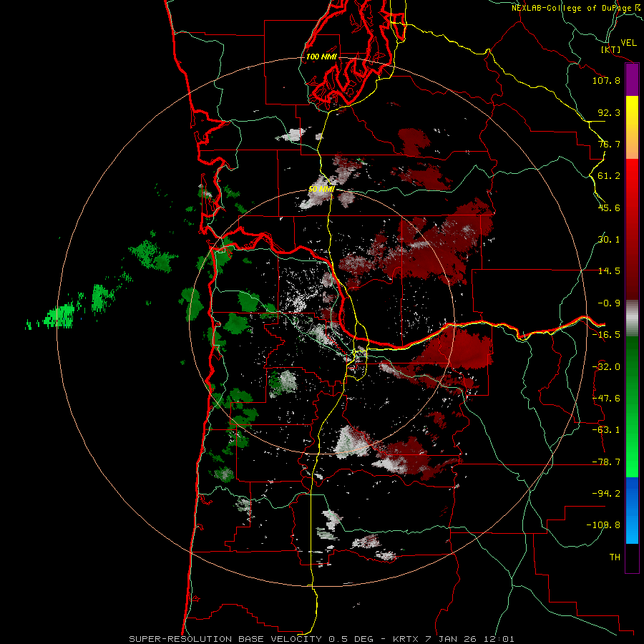The height and width of the screenshot is (644, 644).
Task: Click the -32.0 scale value
Action: pos(606,367)
